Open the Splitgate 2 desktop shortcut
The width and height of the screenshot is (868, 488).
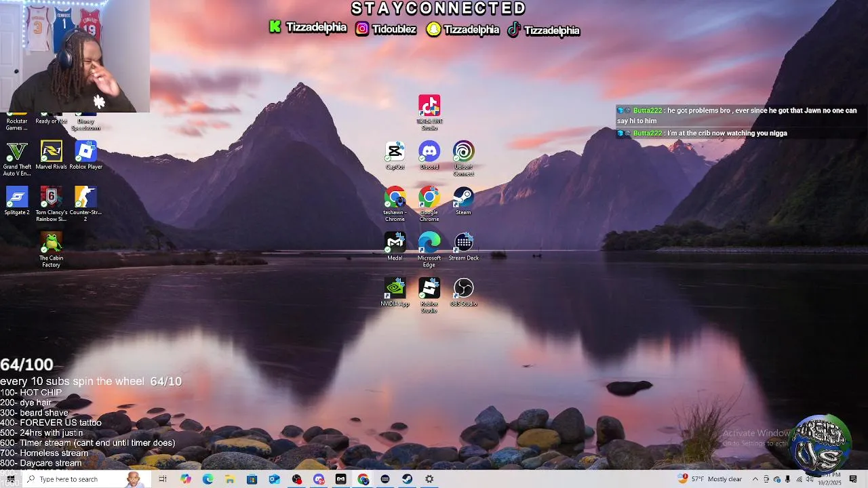[x=17, y=201]
